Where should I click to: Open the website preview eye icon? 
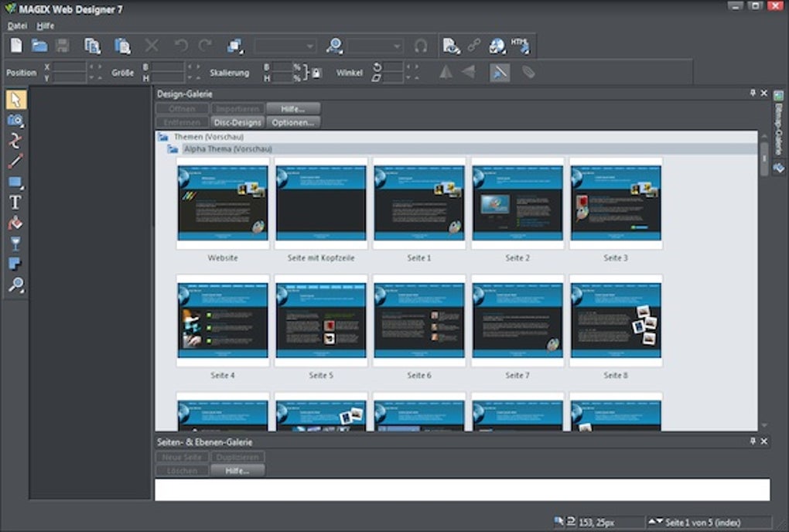(x=451, y=46)
